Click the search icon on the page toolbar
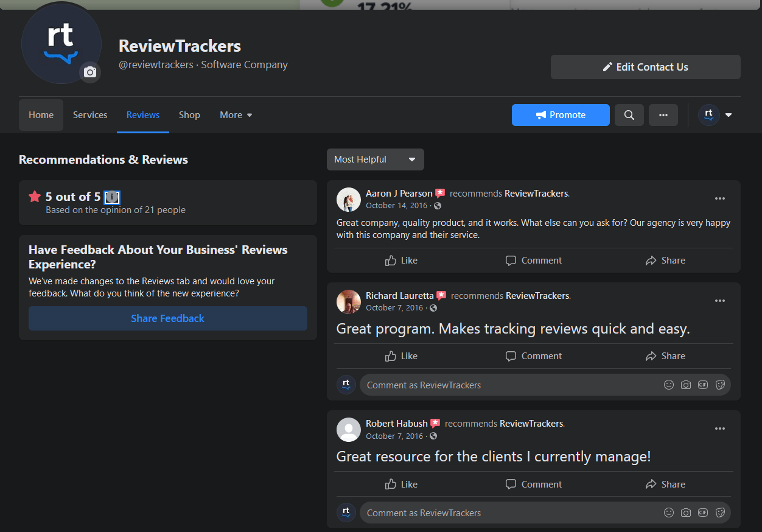This screenshot has width=762, height=532. pyautogui.click(x=629, y=114)
